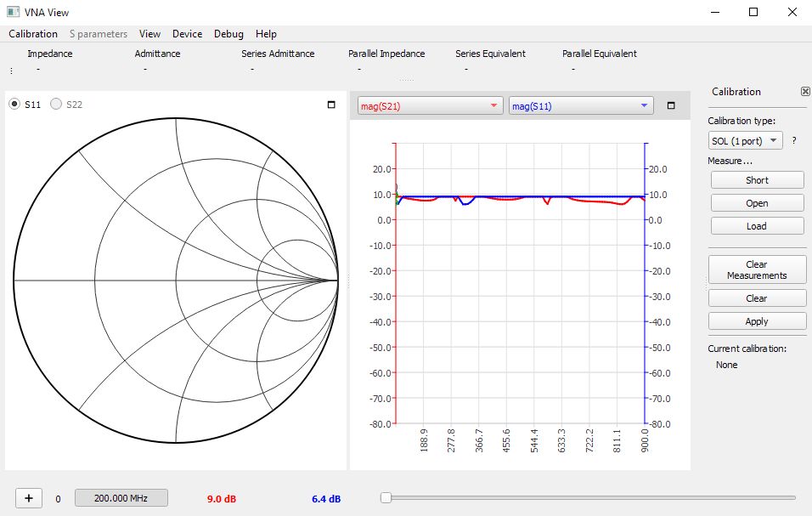
Task: Click the Admittance readout label
Action: click(157, 54)
